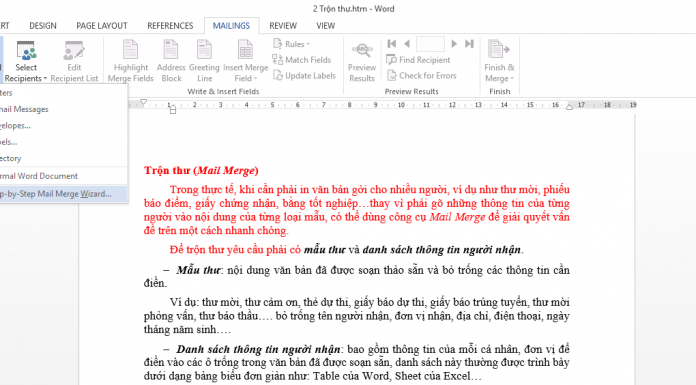Click the record number input box
Viewport: 696px width, 385px height.
pos(430,44)
